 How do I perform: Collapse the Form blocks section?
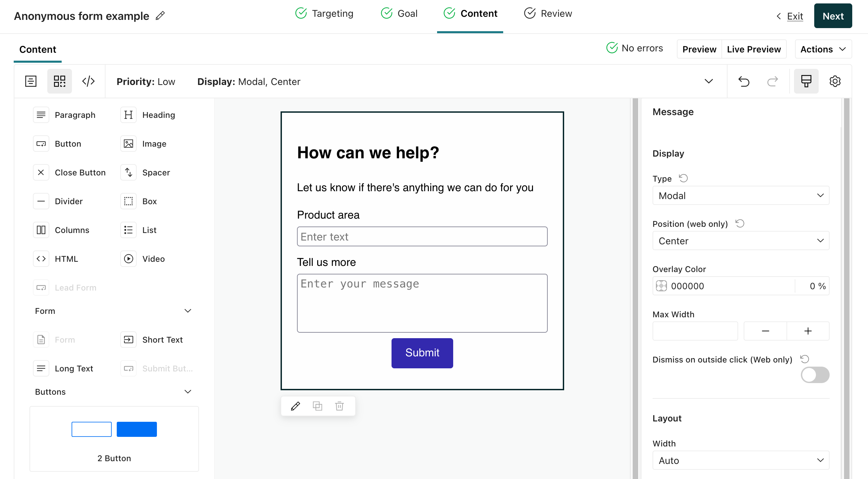(188, 311)
